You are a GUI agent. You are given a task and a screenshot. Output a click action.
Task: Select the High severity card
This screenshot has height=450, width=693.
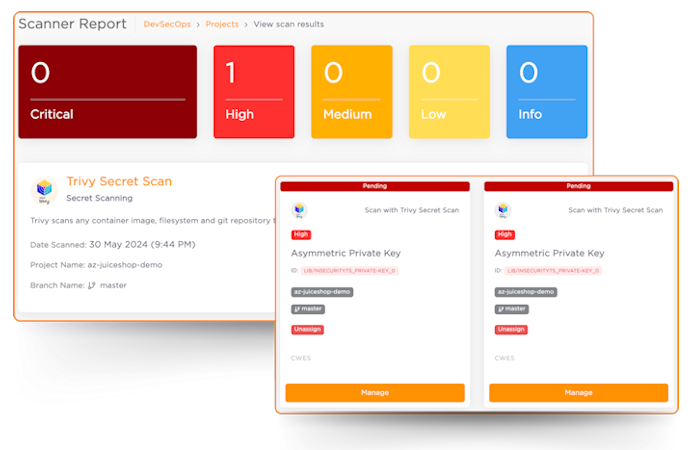(x=254, y=92)
